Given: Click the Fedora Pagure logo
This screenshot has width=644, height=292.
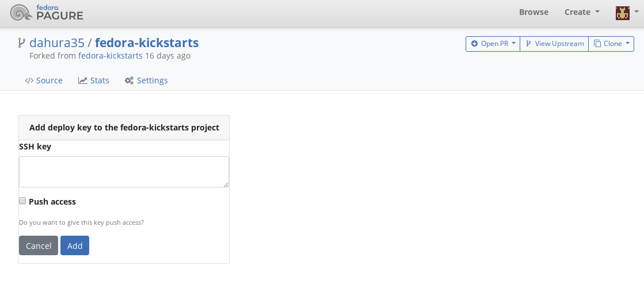Looking at the screenshot, I should (x=47, y=12).
